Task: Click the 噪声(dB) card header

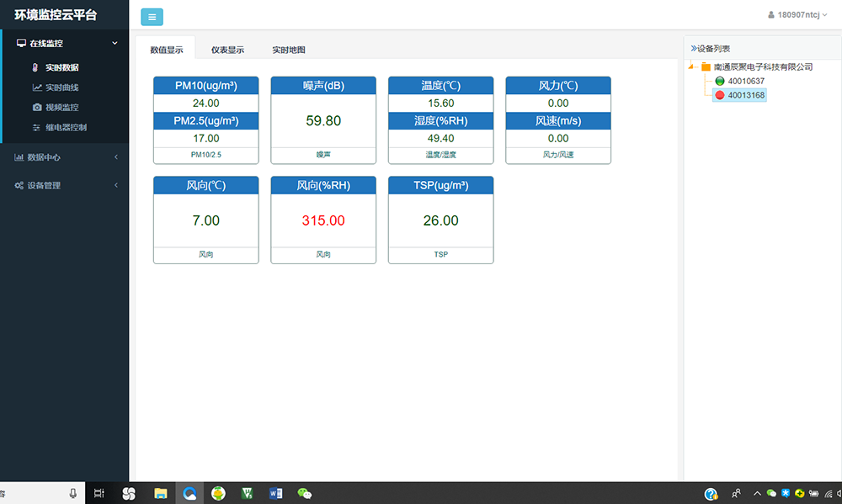Action: pos(323,85)
